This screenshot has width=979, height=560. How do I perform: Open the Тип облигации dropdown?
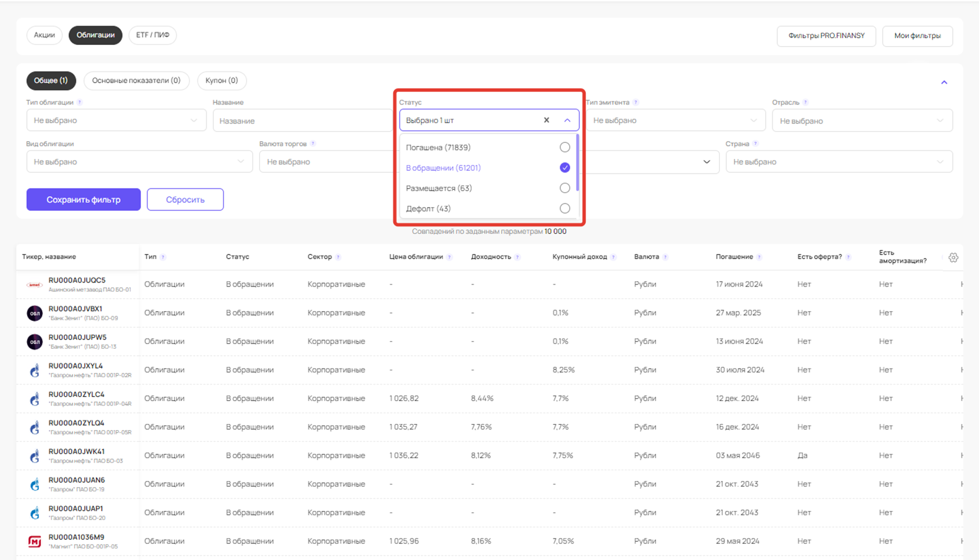(x=117, y=121)
